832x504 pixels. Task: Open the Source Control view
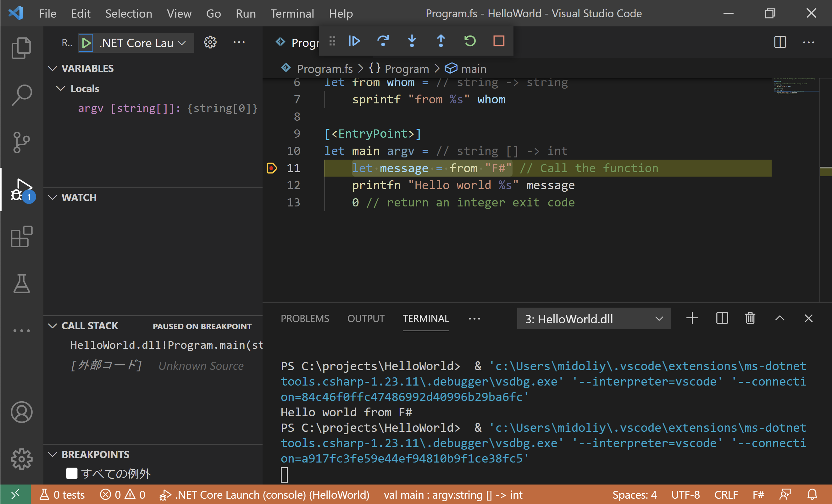(22, 142)
